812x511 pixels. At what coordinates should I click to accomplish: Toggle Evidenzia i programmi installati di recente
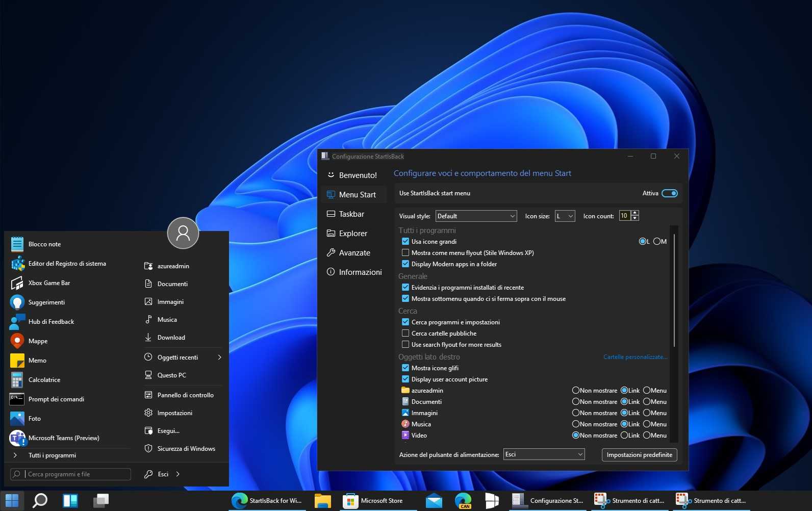[405, 288]
